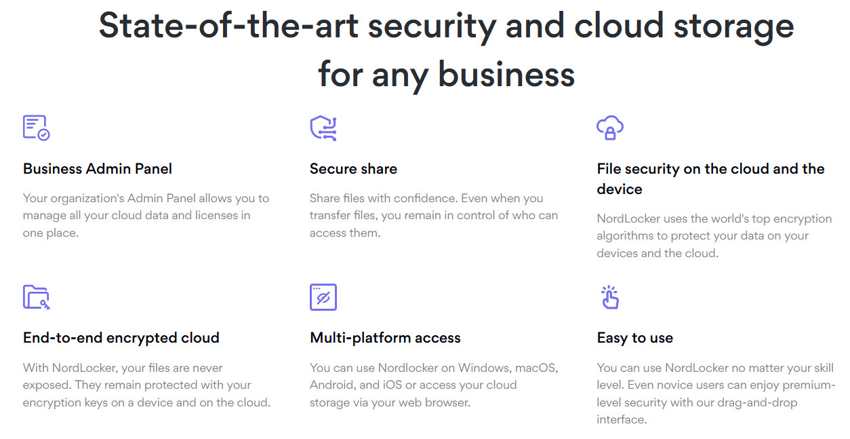The width and height of the screenshot is (850, 439).
Task: Click the 'Share files with confidence' paragraph
Action: pos(434,216)
